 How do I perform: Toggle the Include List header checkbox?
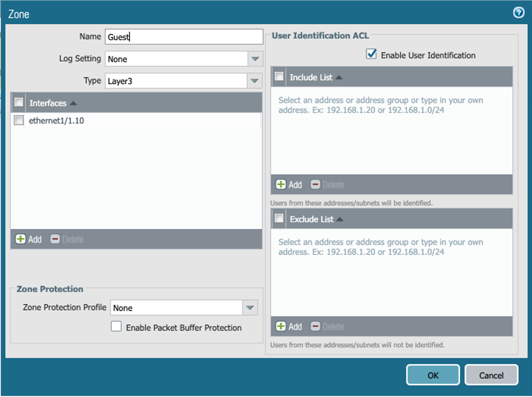279,76
